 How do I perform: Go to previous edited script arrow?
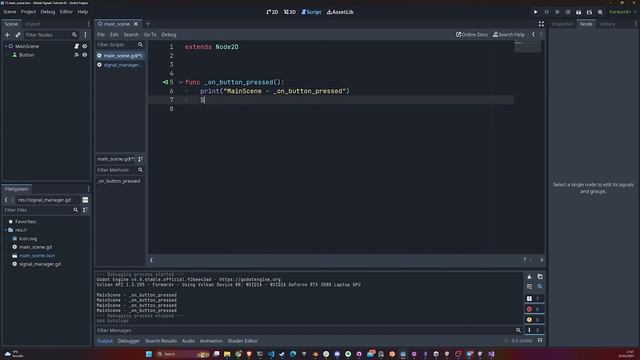(x=533, y=35)
